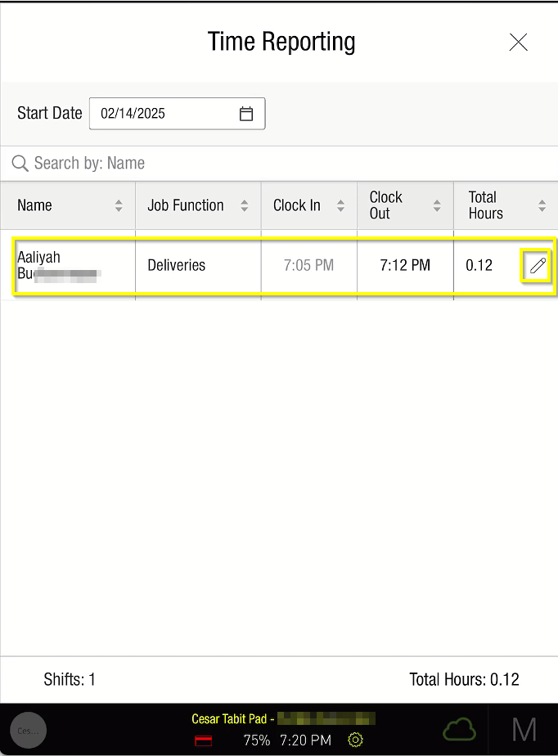Screen dimensions: 558x756
Task: Click the Search by Name field
Action: pos(278,164)
